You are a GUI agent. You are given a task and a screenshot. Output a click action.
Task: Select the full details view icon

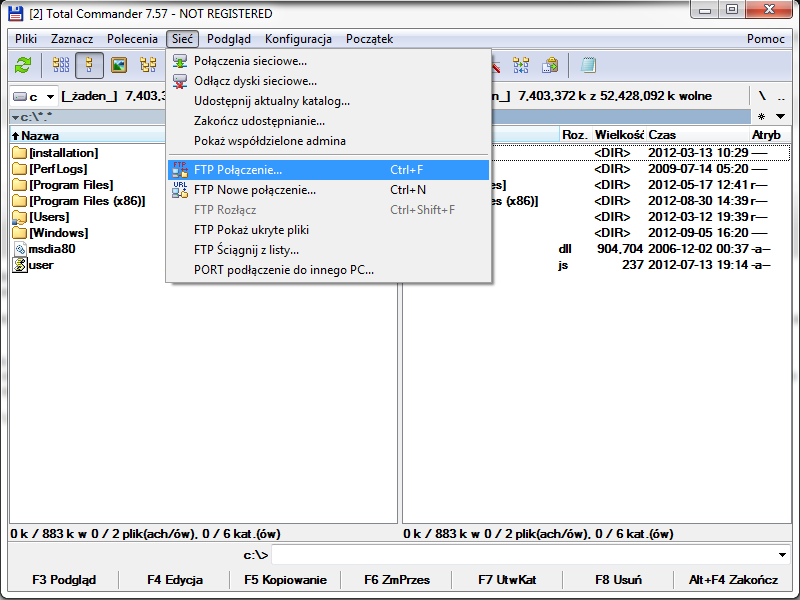click(89, 65)
